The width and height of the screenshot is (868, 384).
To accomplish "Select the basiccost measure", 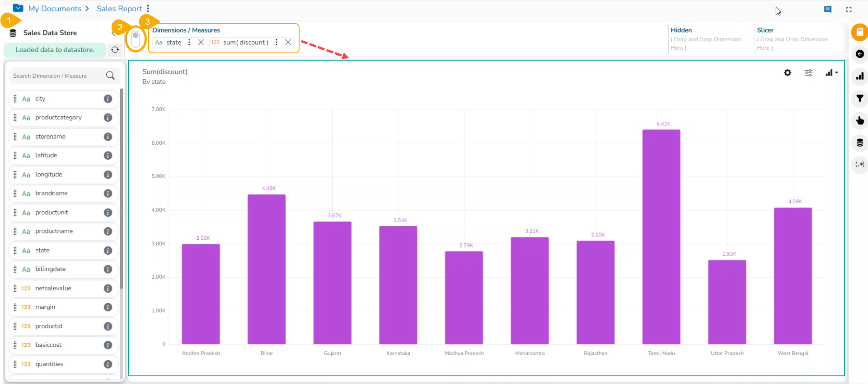I will coord(63,345).
